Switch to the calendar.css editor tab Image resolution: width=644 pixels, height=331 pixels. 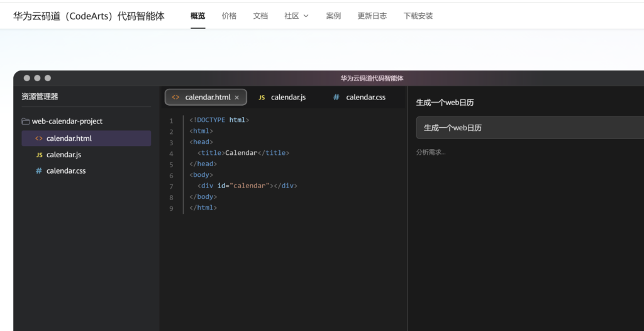(360, 98)
